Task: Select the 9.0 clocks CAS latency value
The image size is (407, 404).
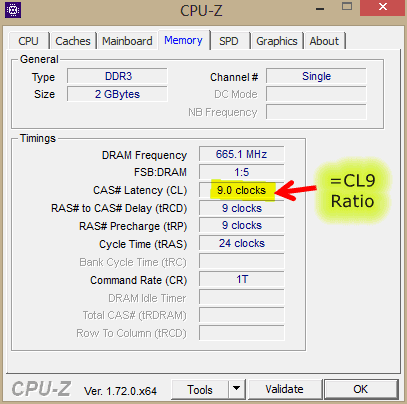Action: 242,190
